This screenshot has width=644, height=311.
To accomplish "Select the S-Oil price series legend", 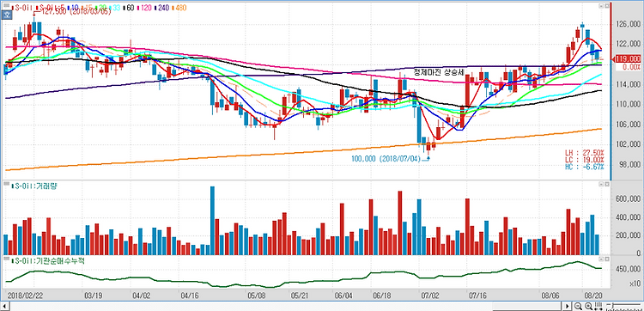I will point(21,8).
